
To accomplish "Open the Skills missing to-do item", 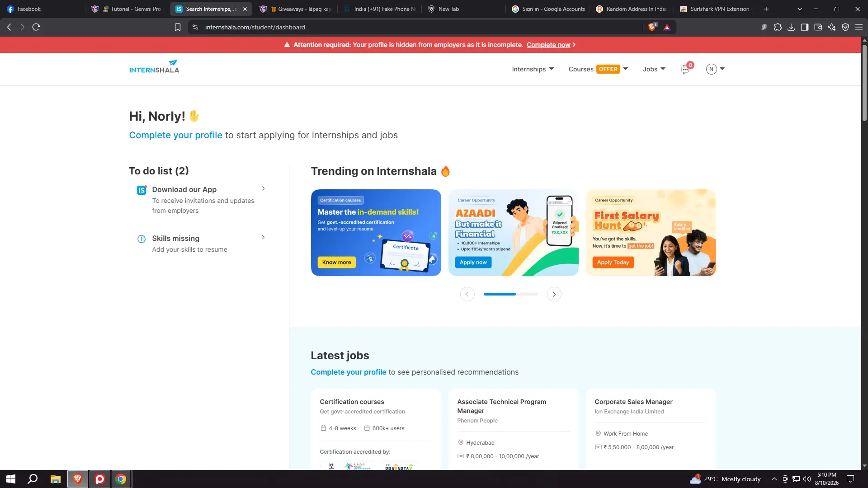I will [x=201, y=244].
